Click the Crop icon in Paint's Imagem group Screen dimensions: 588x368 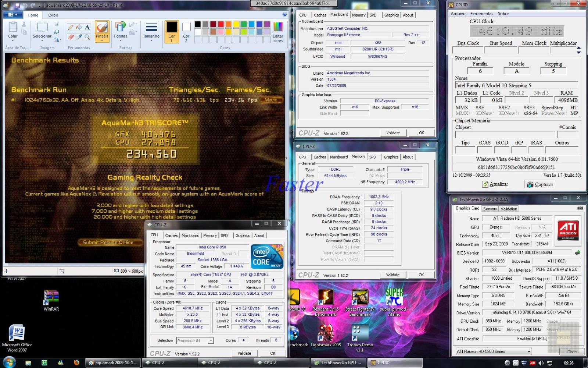coord(57,24)
